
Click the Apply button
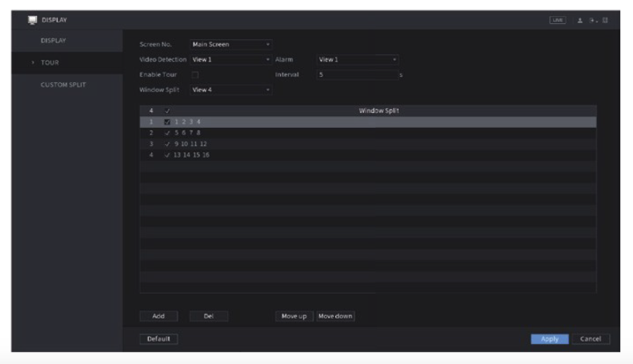tap(549, 339)
